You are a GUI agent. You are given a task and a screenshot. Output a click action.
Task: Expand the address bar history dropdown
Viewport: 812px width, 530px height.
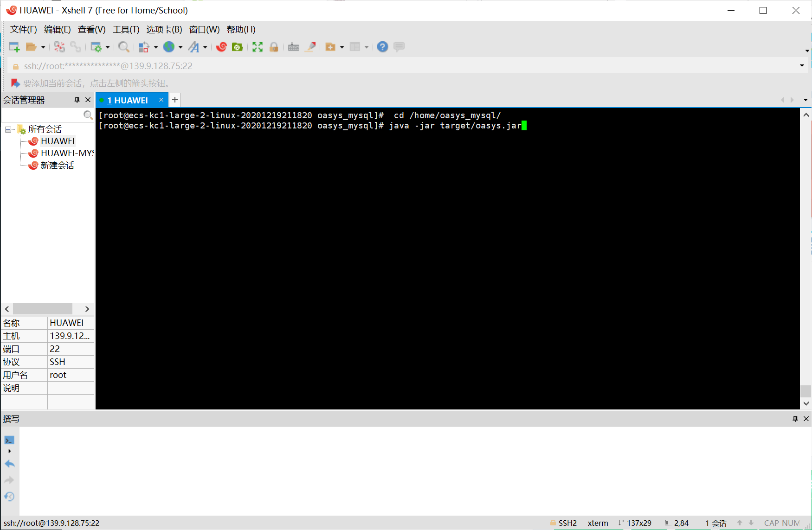point(802,66)
